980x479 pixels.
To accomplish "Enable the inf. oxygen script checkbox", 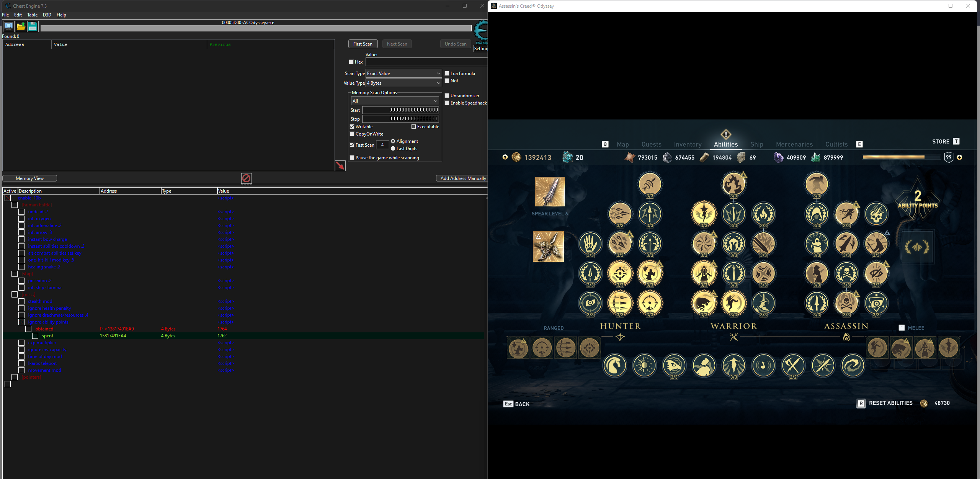I will tap(21, 219).
